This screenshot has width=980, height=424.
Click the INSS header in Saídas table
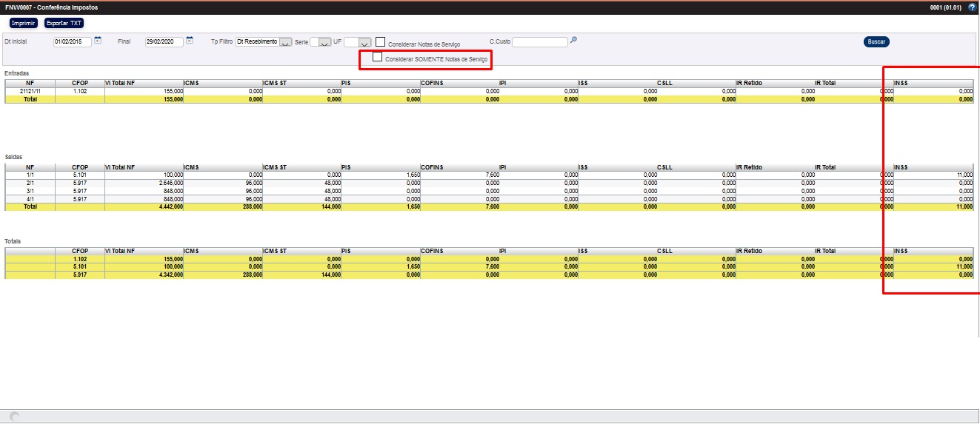(x=933, y=167)
